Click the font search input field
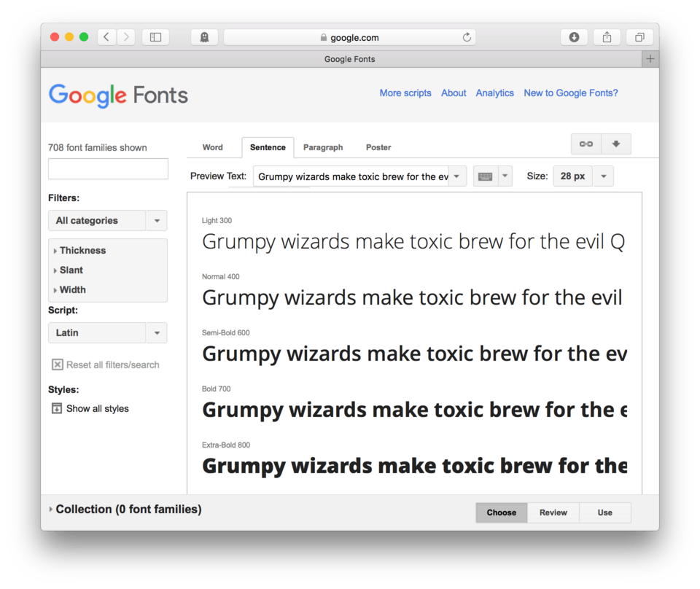 click(108, 168)
